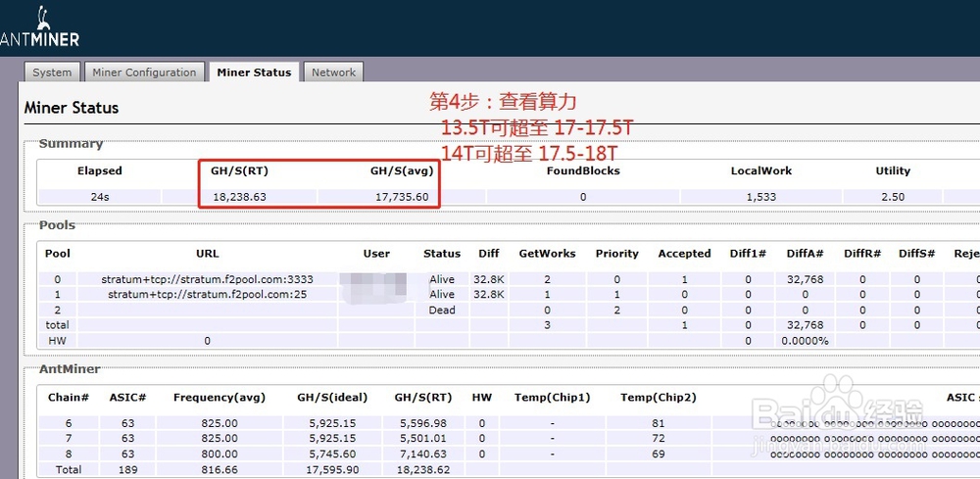Viewport: 980px width, 479px height.
Task: Click the AntMiner logo
Action: click(x=39, y=27)
